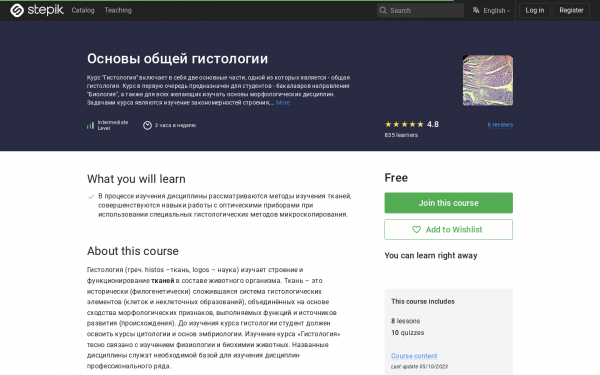Image resolution: width=600 pixels, height=375 pixels.
Task: Click the 2 часа в неделю workload text
Action: click(x=175, y=125)
